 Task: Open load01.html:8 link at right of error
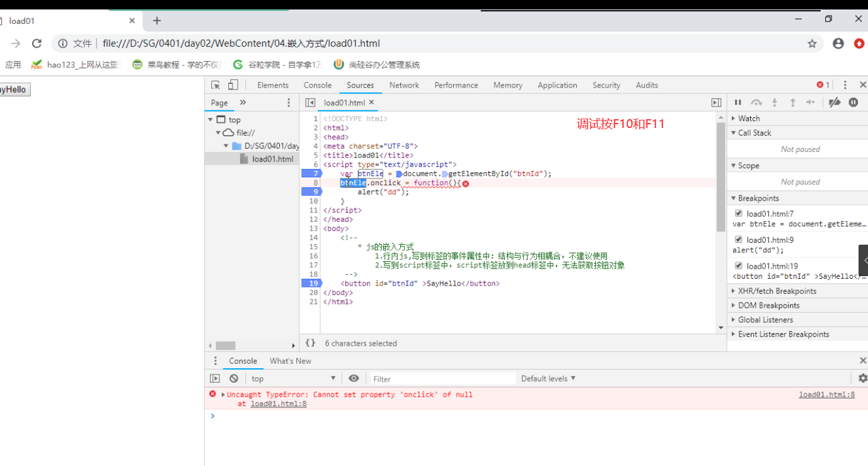pos(827,395)
